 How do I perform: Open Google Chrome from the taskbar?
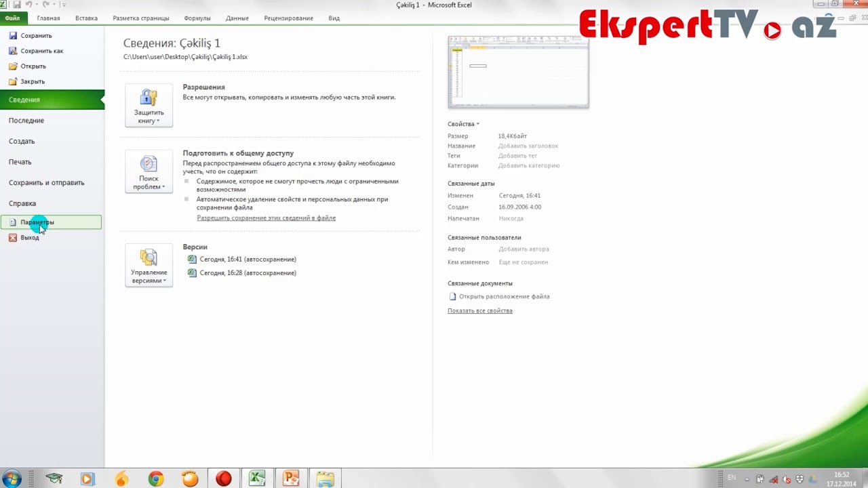[x=156, y=479]
